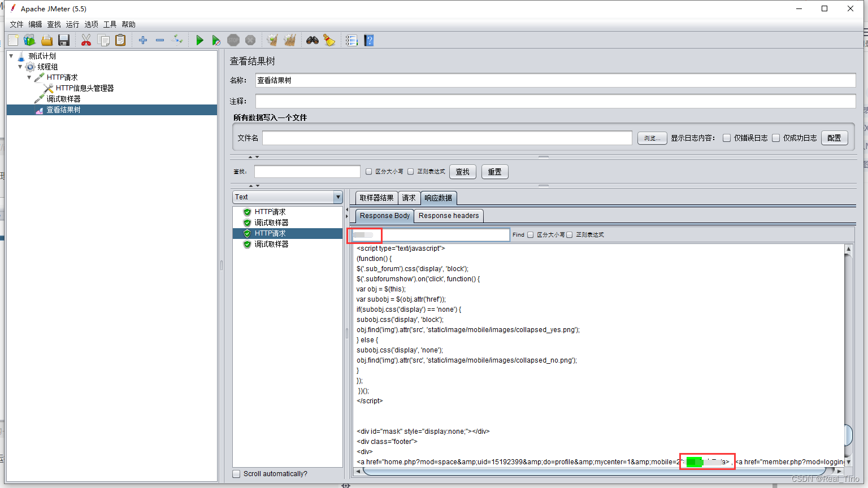
Task: Click the 重置 reset button
Action: 495,172
